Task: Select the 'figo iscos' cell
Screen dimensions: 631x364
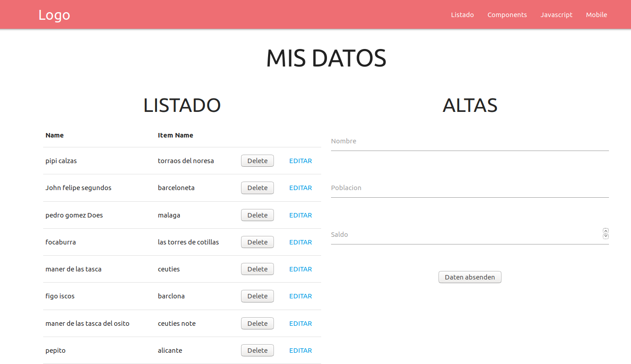Action: click(x=60, y=296)
